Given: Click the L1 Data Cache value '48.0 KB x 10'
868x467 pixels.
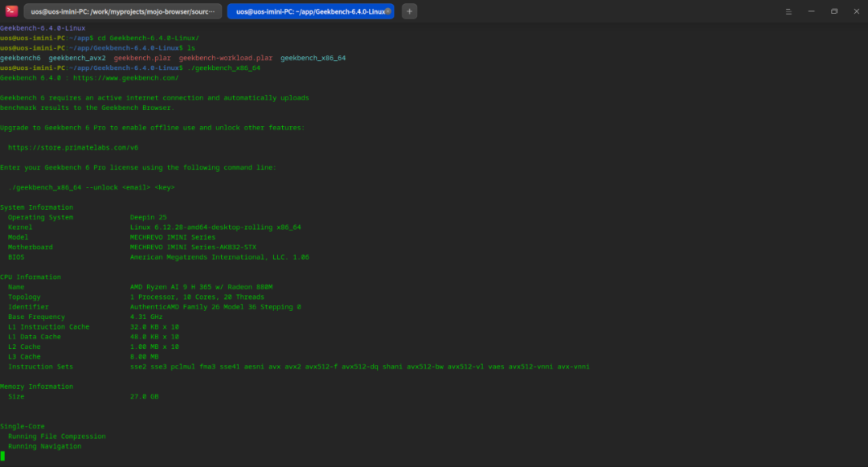Looking at the screenshot, I should [x=154, y=337].
